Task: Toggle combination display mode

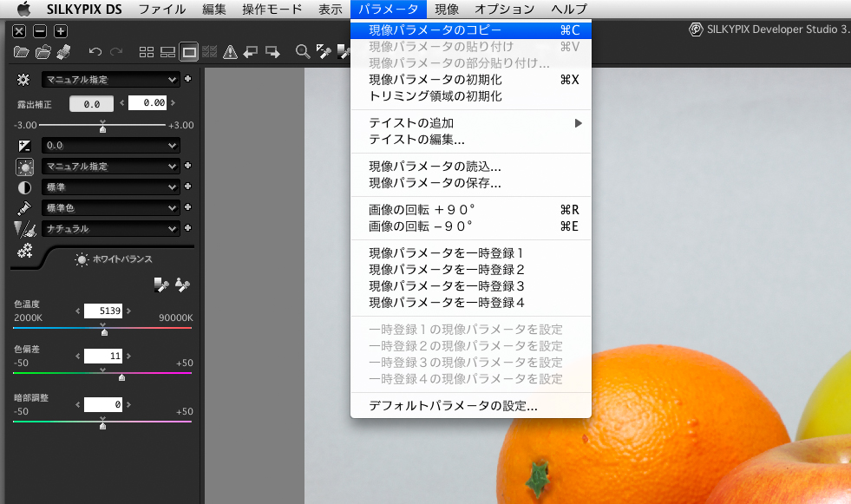Action: coord(168,51)
